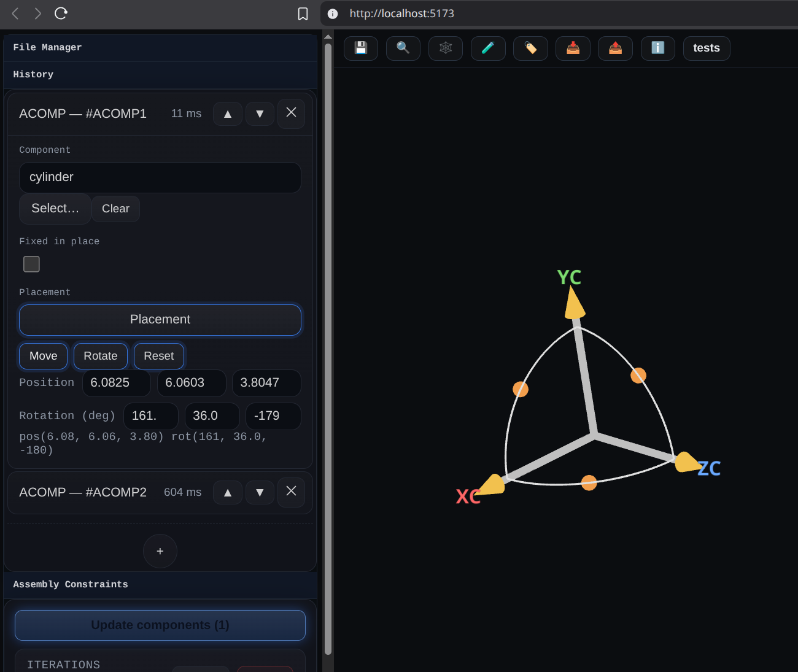Open the blue info icon
This screenshot has height=672, width=798.
(x=657, y=48)
